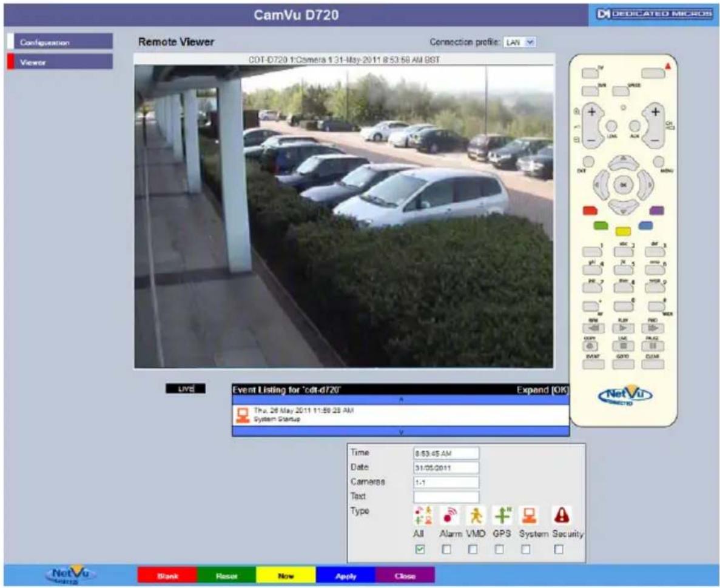
Task: Click the up arrow on remote d-pad
Action: point(624,162)
